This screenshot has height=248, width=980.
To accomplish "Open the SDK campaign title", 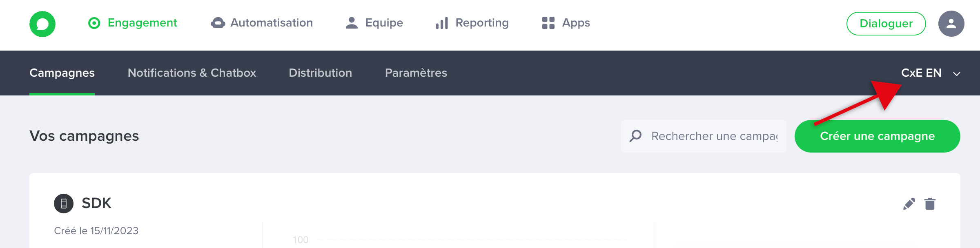I will tap(96, 203).
